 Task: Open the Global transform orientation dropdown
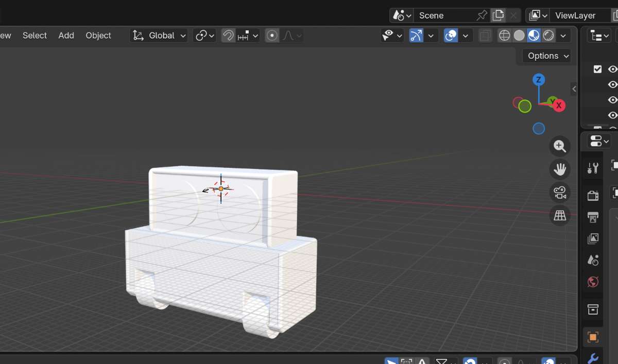[159, 36]
